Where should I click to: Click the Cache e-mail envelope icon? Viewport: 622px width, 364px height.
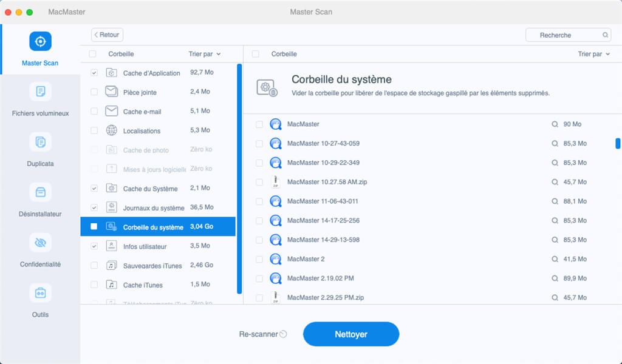(112, 111)
